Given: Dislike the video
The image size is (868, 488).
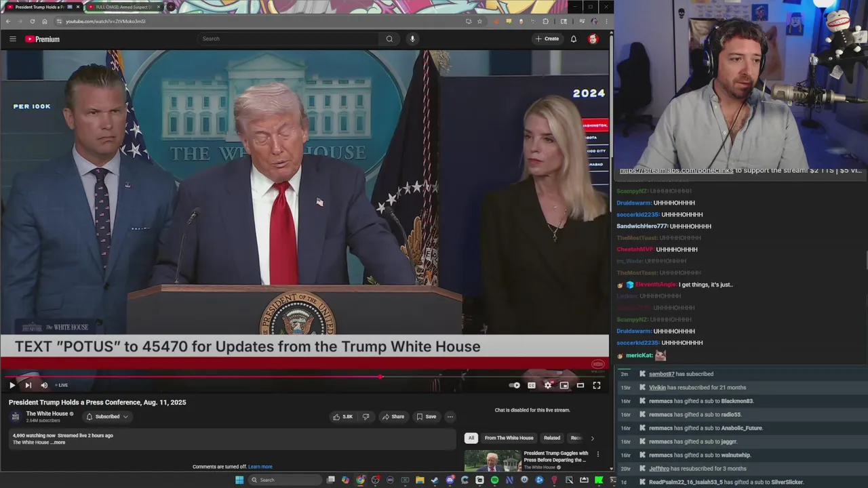Looking at the screenshot, I should pyautogui.click(x=366, y=417).
